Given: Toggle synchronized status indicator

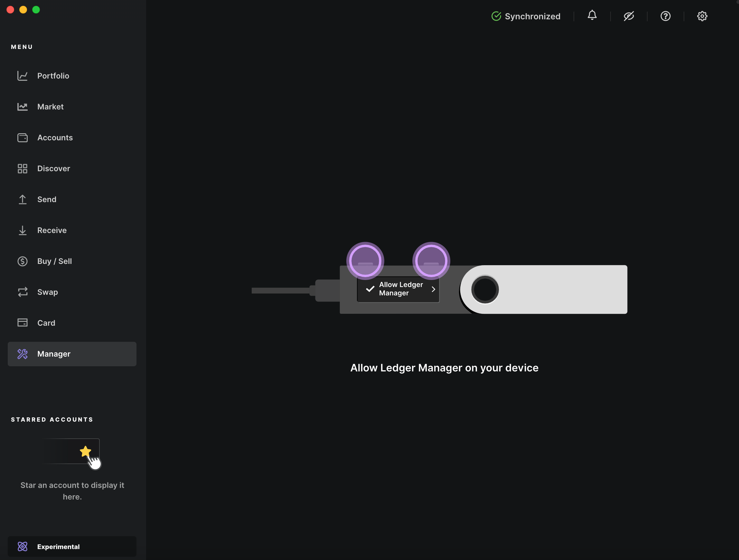Looking at the screenshot, I should click(x=526, y=16).
